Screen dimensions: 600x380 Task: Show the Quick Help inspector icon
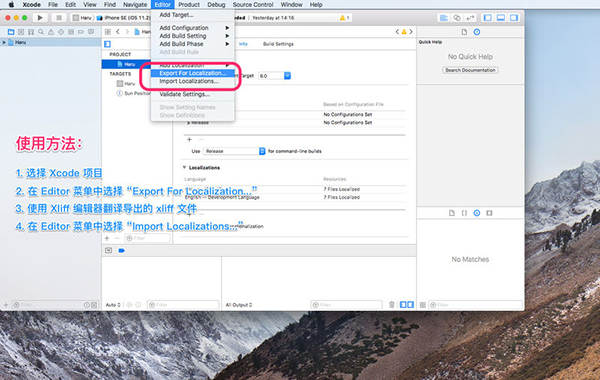[477, 32]
